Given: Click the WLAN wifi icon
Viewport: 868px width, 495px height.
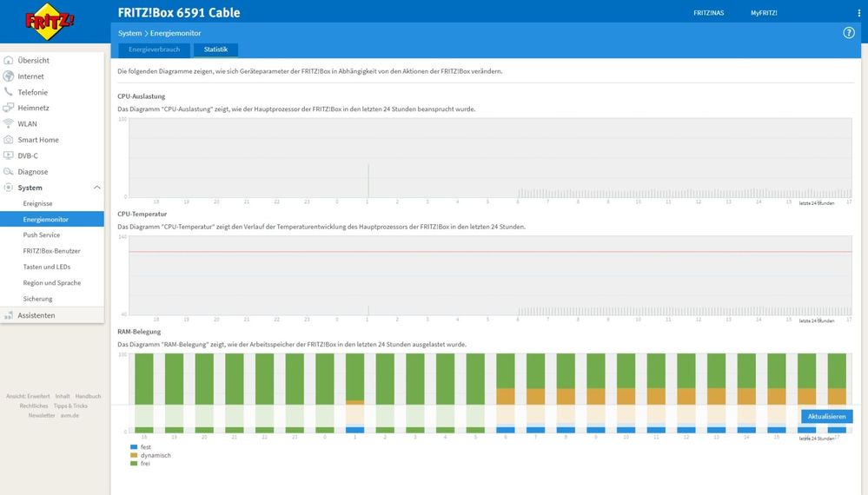Looking at the screenshot, I should tap(9, 123).
